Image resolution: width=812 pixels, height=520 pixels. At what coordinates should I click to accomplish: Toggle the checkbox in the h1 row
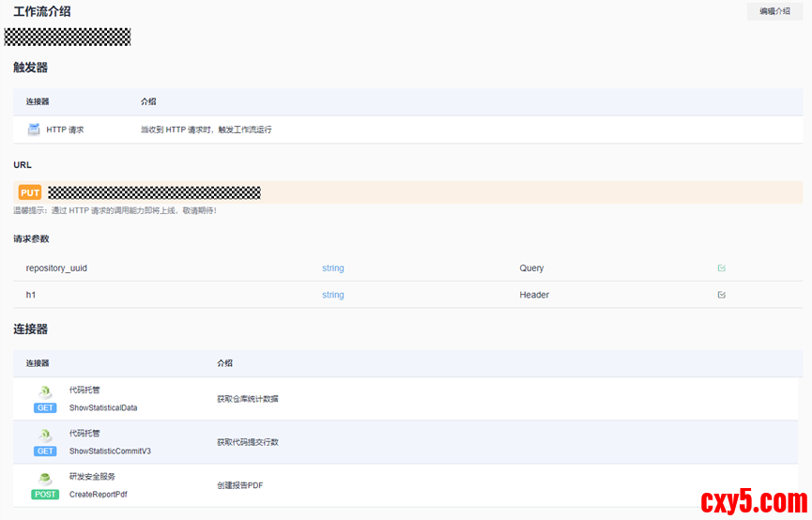coord(721,295)
